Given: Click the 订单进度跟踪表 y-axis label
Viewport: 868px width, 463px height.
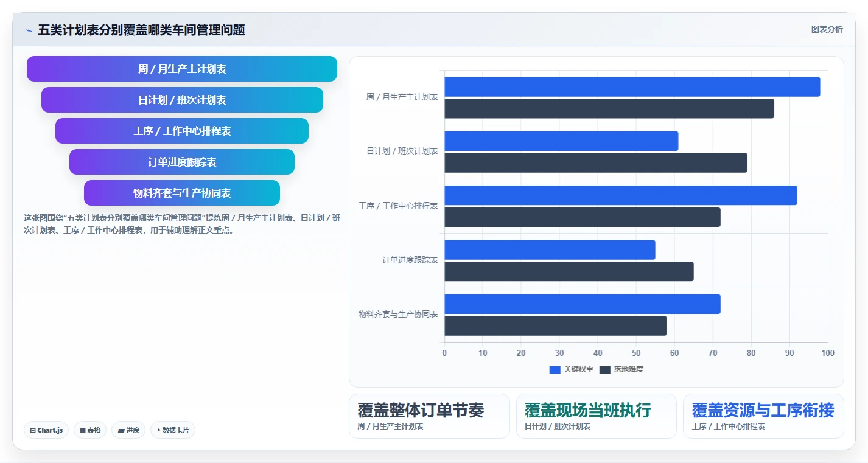Looking at the screenshot, I should point(410,260).
